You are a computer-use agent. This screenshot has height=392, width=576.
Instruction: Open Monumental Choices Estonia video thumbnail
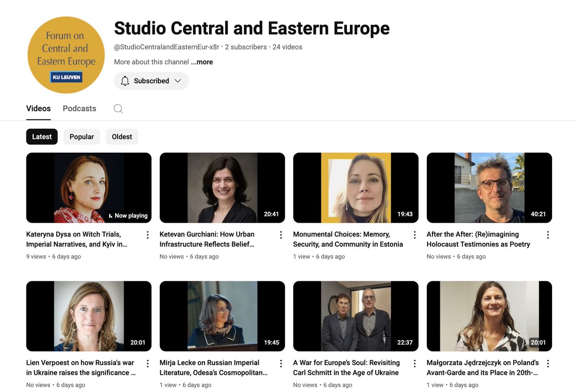point(356,188)
